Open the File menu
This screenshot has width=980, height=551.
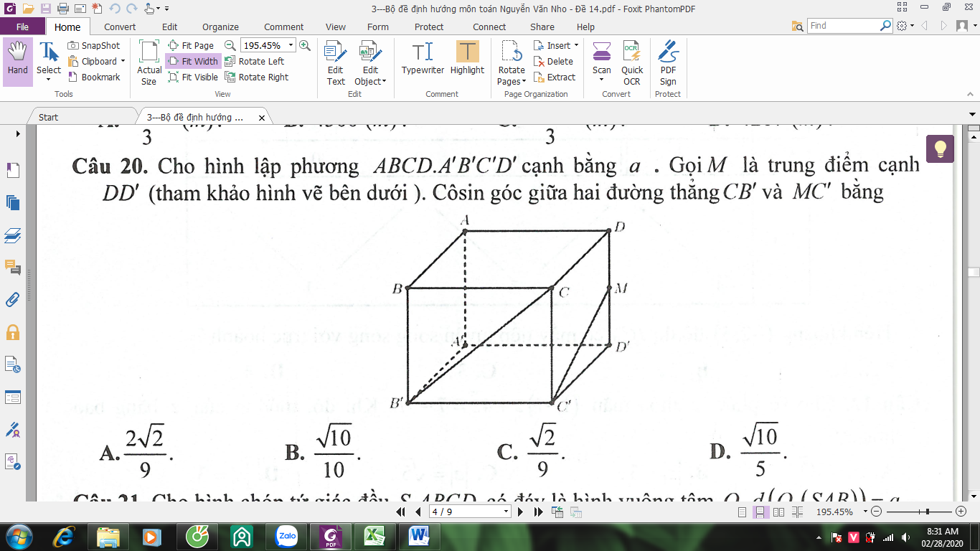pos(22,27)
